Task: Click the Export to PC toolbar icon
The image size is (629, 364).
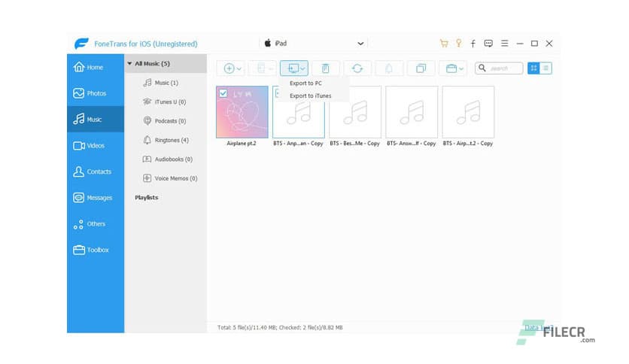Action: coord(293,68)
